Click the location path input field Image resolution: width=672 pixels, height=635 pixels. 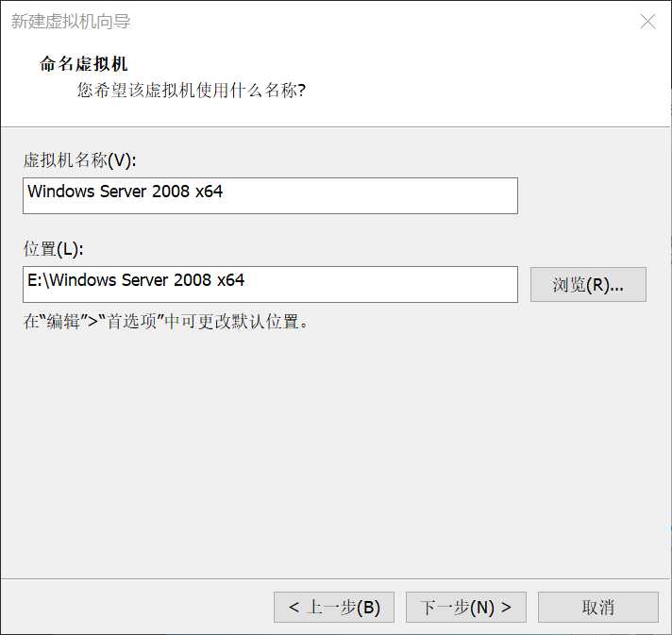pyautogui.click(x=270, y=285)
